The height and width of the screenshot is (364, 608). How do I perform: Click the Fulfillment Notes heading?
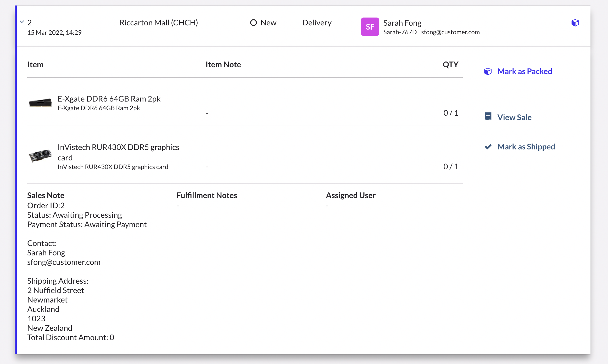pyautogui.click(x=207, y=195)
